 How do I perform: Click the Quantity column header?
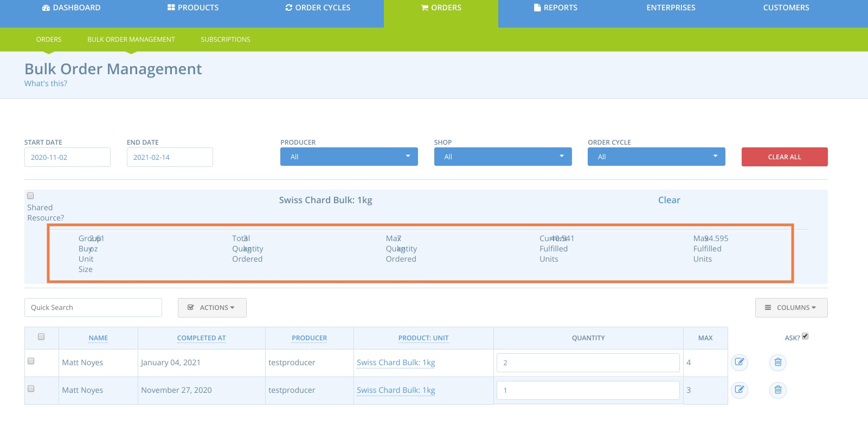(588, 338)
